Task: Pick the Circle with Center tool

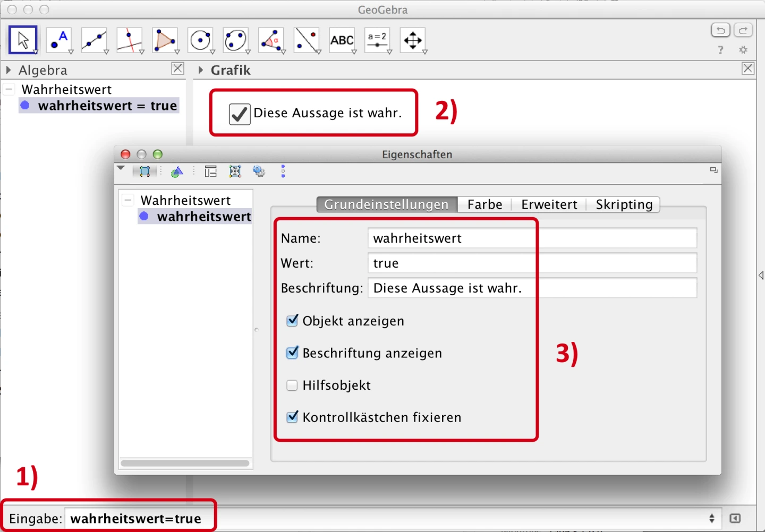Action: [x=200, y=40]
